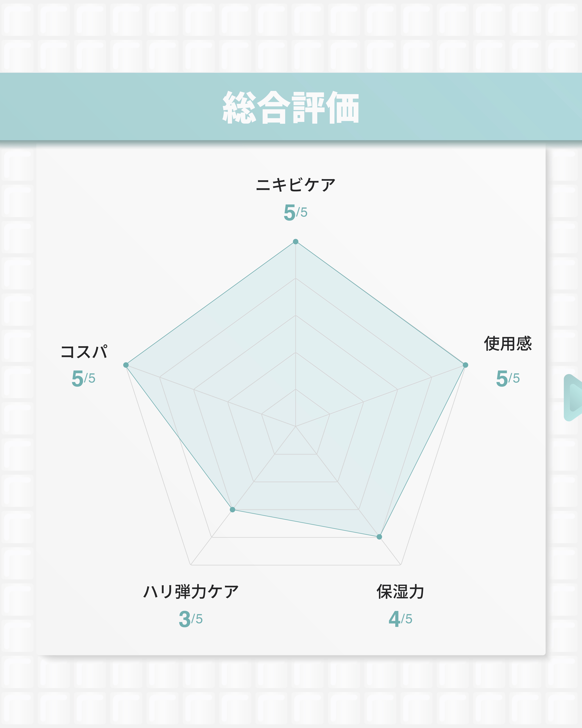Click the next slide arrow on the right edge
Viewport: 582px width, 728px height.
click(x=574, y=397)
